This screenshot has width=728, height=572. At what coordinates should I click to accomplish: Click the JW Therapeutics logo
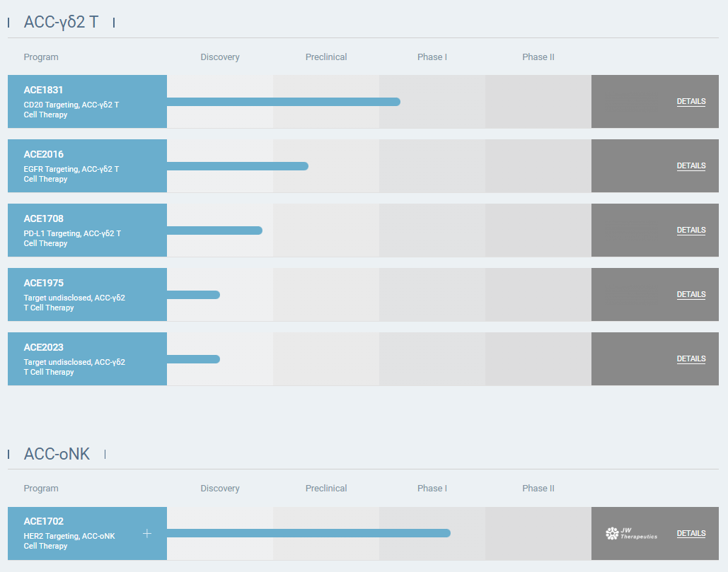pyautogui.click(x=631, y=534)
